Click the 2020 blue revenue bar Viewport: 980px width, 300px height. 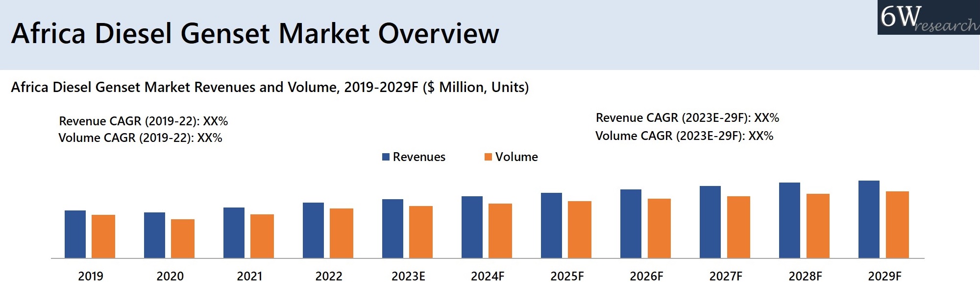point(154,235)
